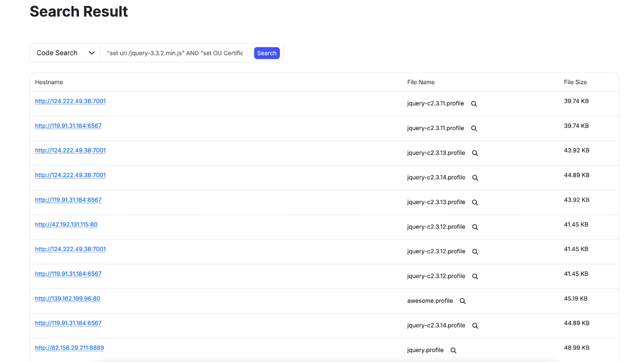
Task: Open 124.222.49.38:7001 link in jquery-c2.3.12.profile row
Action: [x=70, y=249]
